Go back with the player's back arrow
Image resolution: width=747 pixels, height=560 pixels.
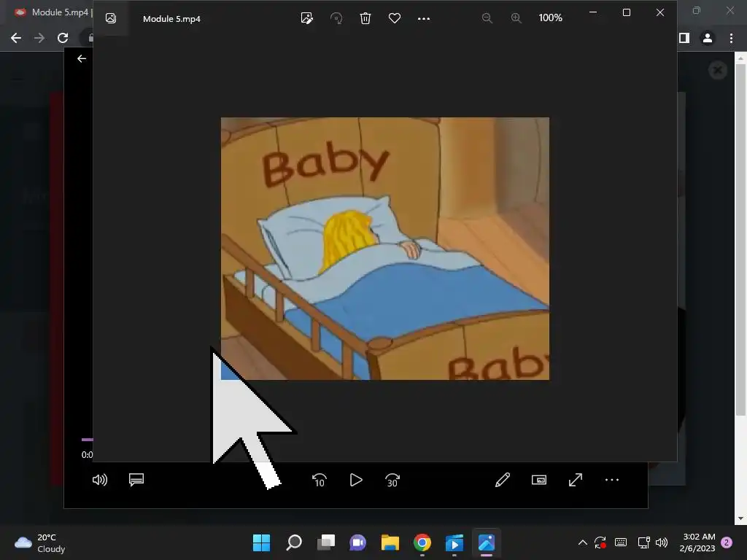click(82, 58)
